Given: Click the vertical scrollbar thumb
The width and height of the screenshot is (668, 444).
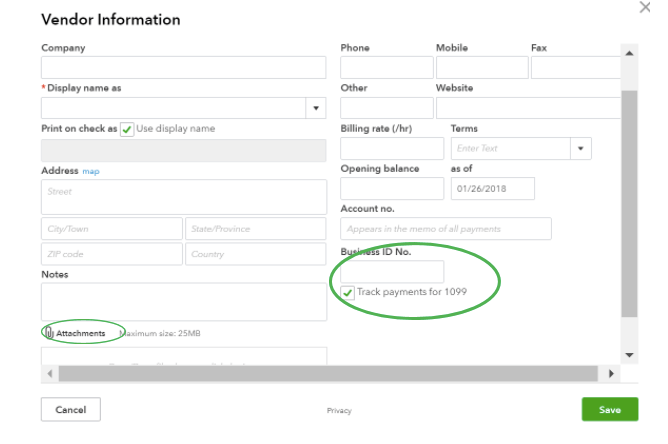Looking at the screenshot, I should point(629,204).
